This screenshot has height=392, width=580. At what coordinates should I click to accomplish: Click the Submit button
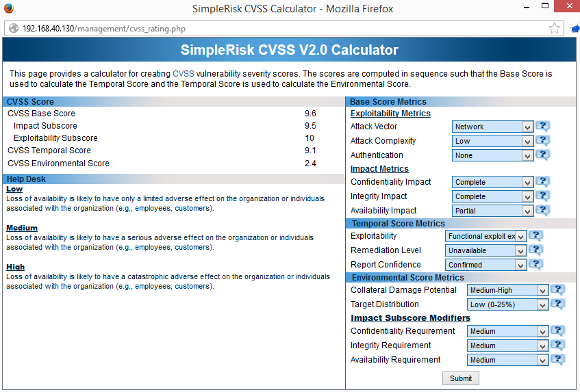click(461, 378)
